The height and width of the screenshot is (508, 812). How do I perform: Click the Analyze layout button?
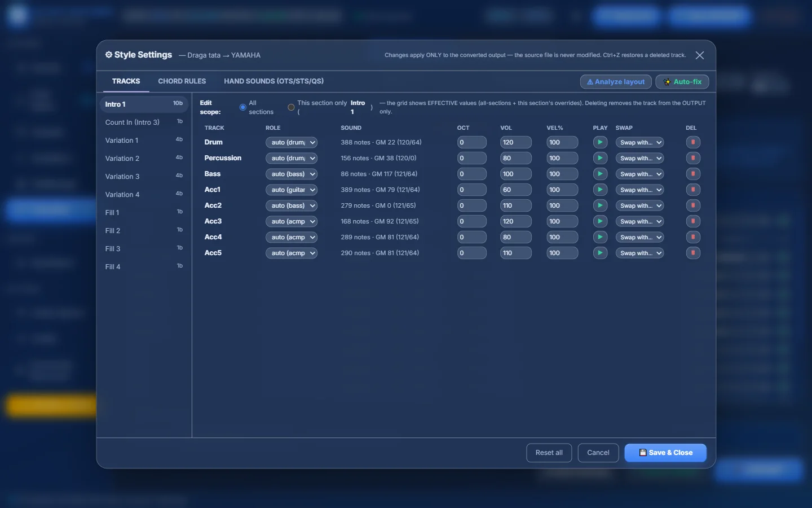click(x=616, y=82)
